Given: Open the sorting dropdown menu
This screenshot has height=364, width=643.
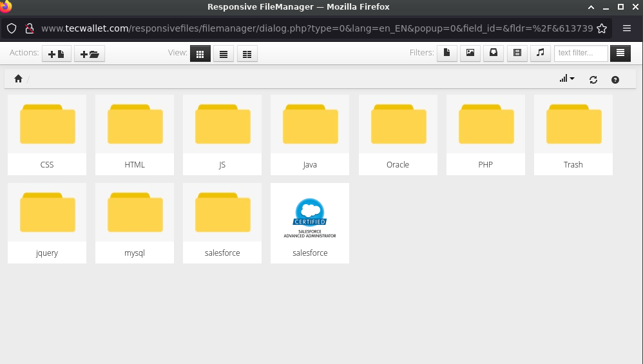Looking at the screenshot, I should (566, 79).
